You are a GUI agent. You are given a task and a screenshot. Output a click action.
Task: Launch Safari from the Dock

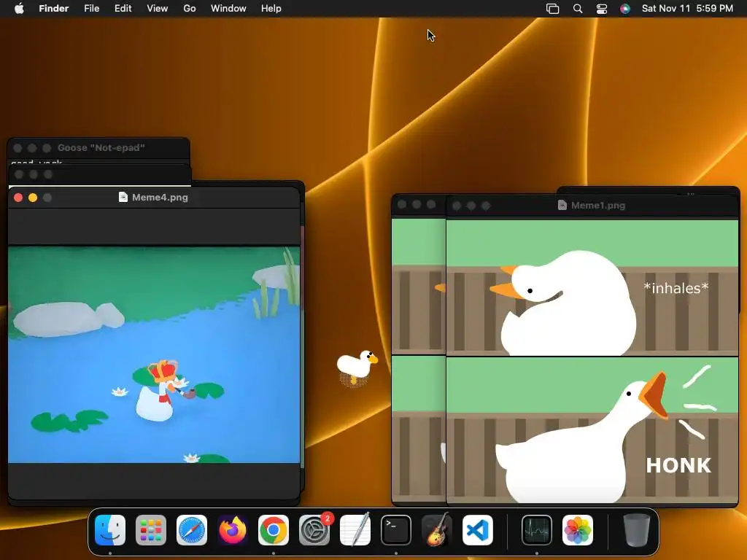click(192, 530)
